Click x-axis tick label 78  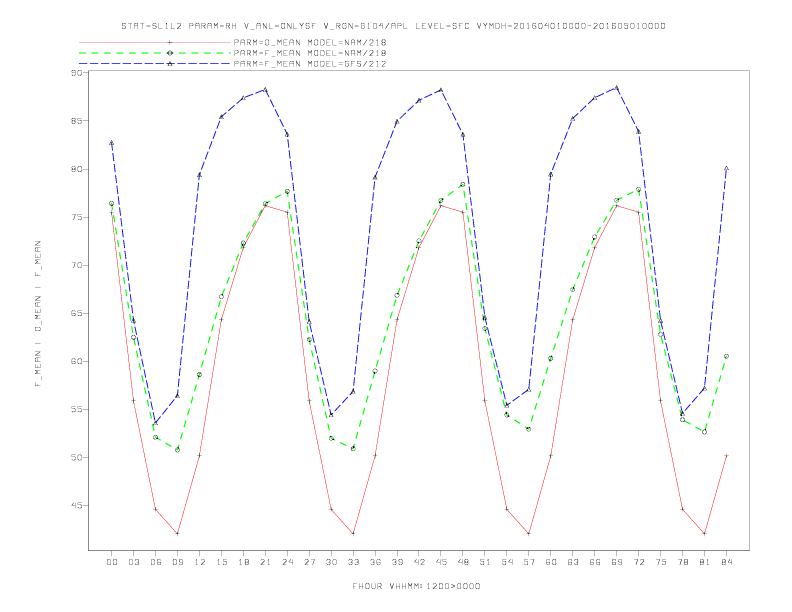click(682, 562)
